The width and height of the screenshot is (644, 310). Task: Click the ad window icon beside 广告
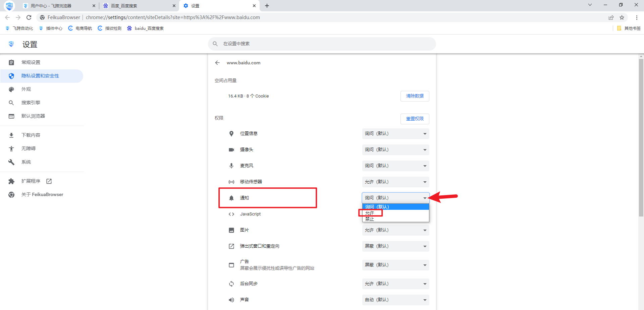point(231,265)
